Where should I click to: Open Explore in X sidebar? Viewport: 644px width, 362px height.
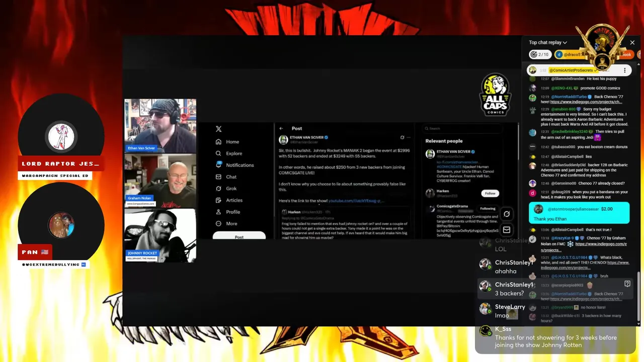pos(229,153)
